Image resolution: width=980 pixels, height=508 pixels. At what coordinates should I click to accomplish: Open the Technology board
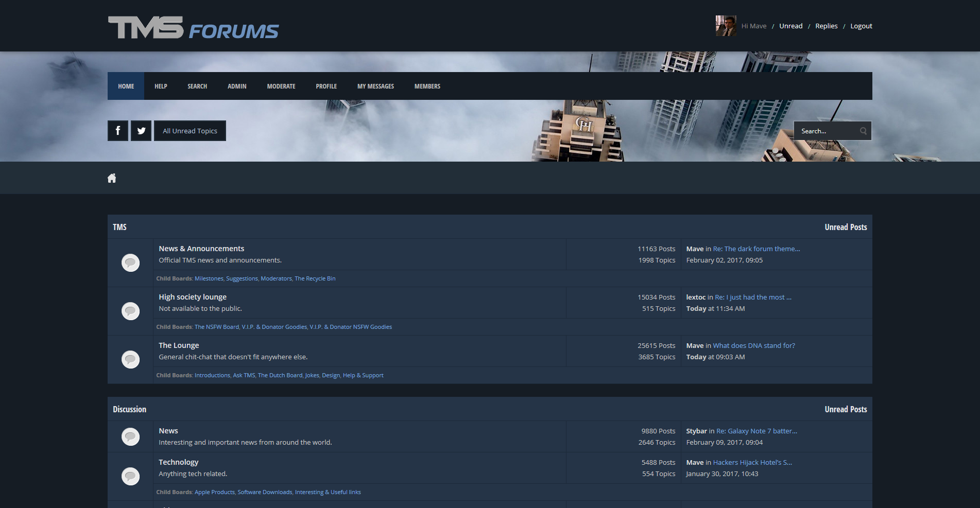point(178,462)
